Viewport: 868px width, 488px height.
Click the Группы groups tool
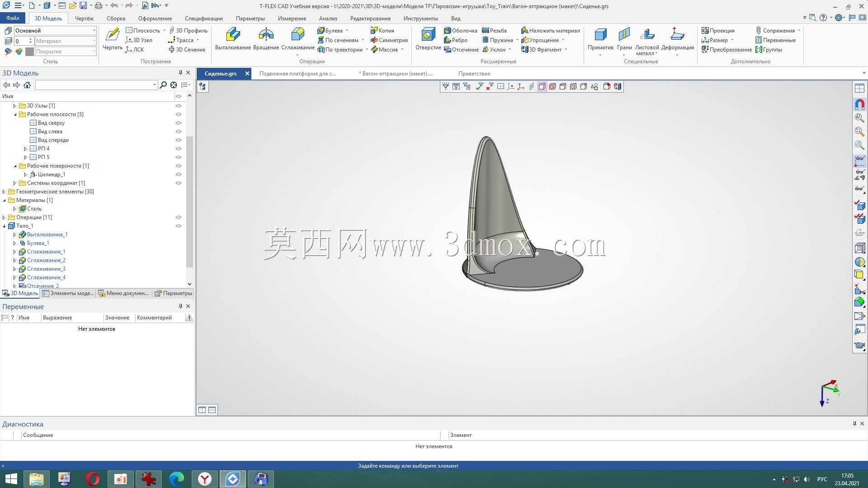click(769, 50)
